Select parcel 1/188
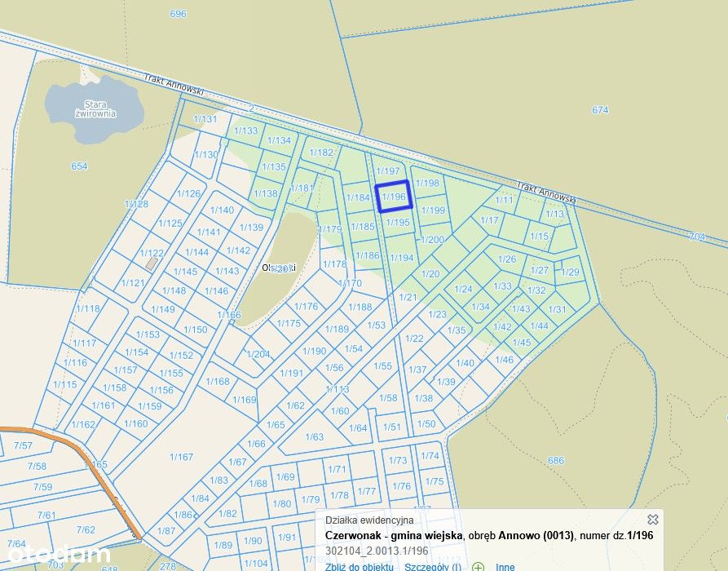The image size is (728, 571). [x=360, y=307]
